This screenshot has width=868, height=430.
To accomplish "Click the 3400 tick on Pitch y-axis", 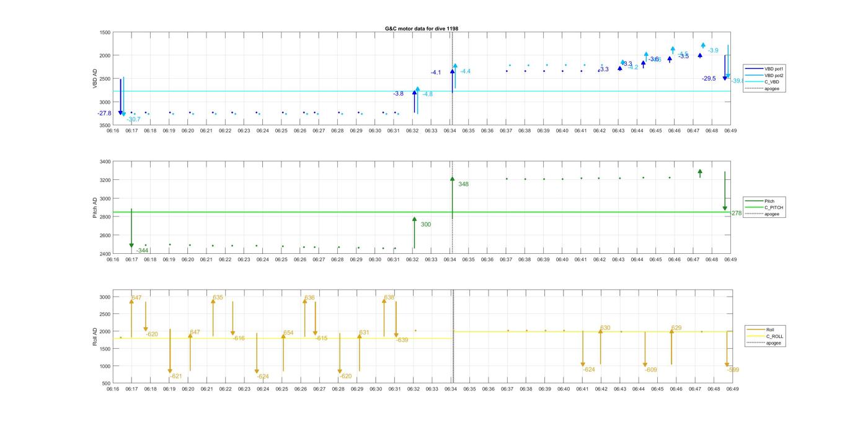I will pos(104,162).
